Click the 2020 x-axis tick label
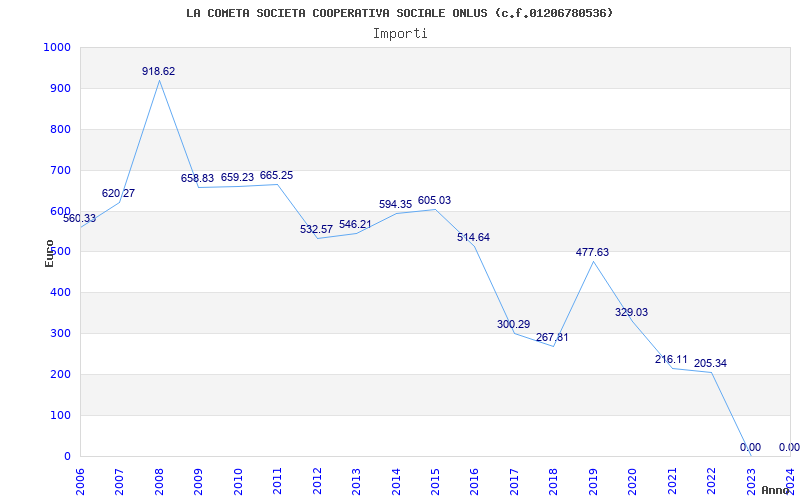Screen dimensions: 800x500 [633, 482]
